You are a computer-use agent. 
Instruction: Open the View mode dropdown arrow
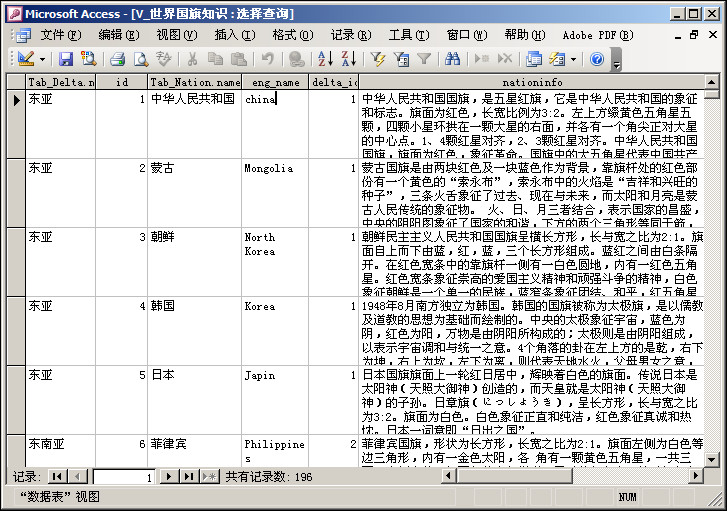coord(42,59)
